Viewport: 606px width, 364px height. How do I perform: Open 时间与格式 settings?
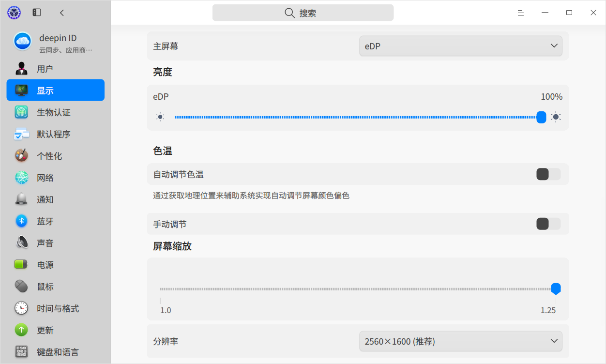click(56, 308)
